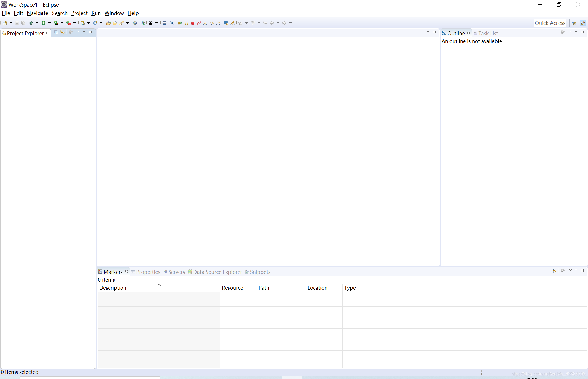This screenshot has width=588, height=379.
Task: Click the Suspend pause icon
Action: pos(186,23)
